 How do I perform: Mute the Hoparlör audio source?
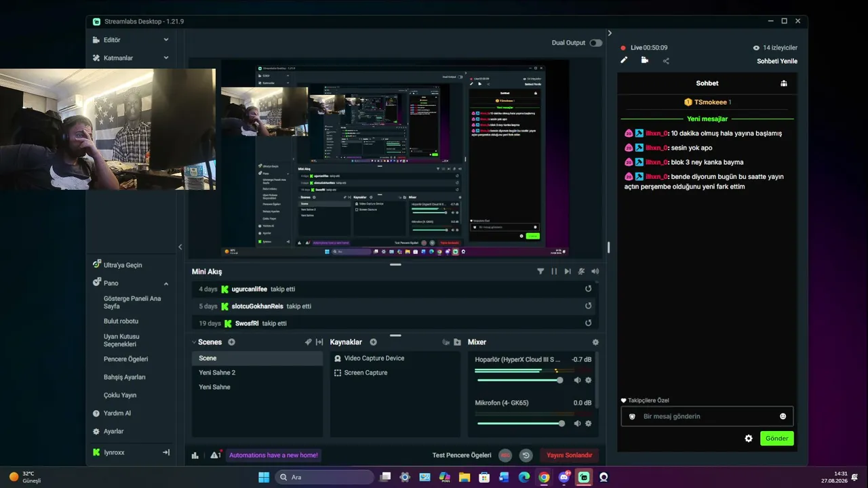577,380
